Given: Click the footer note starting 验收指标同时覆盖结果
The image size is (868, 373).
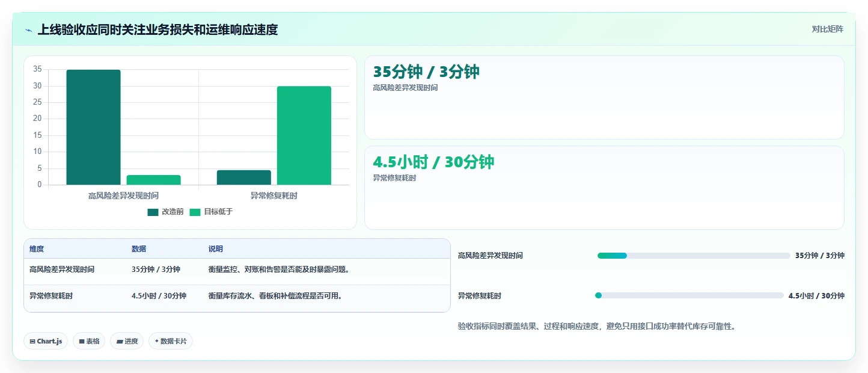Looking at the screenshot, I should 597,327.
